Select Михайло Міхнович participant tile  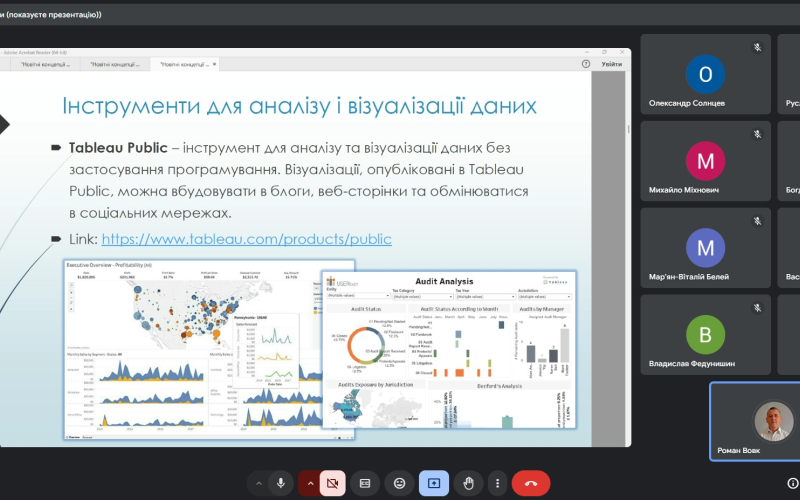click(x=705, y=161)
